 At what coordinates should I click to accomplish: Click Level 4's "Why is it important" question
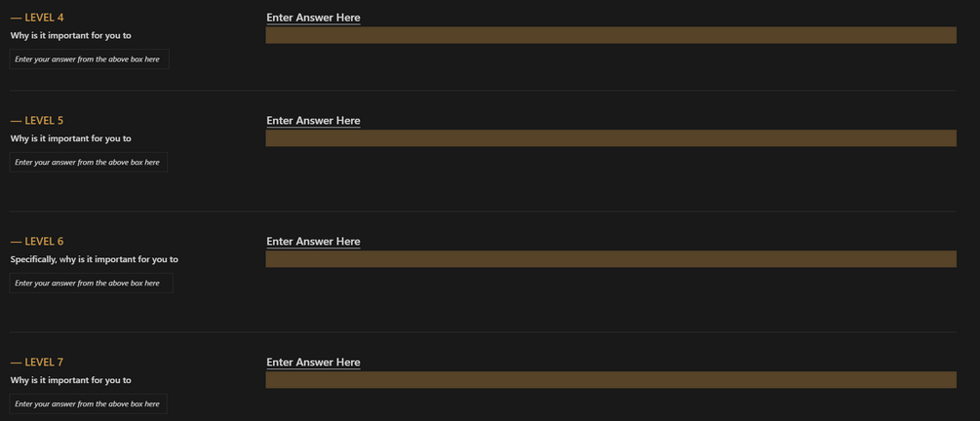click(x=71, y=35)
